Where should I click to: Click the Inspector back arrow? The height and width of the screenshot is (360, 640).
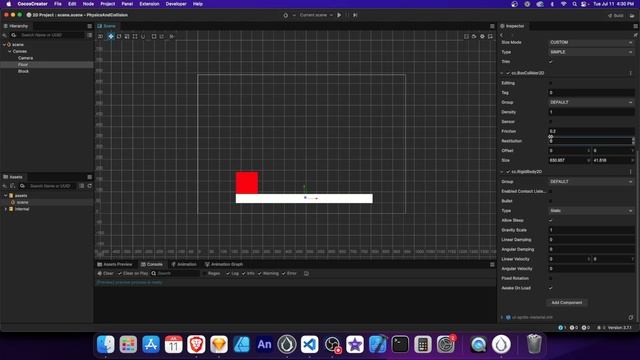[502, 35]
